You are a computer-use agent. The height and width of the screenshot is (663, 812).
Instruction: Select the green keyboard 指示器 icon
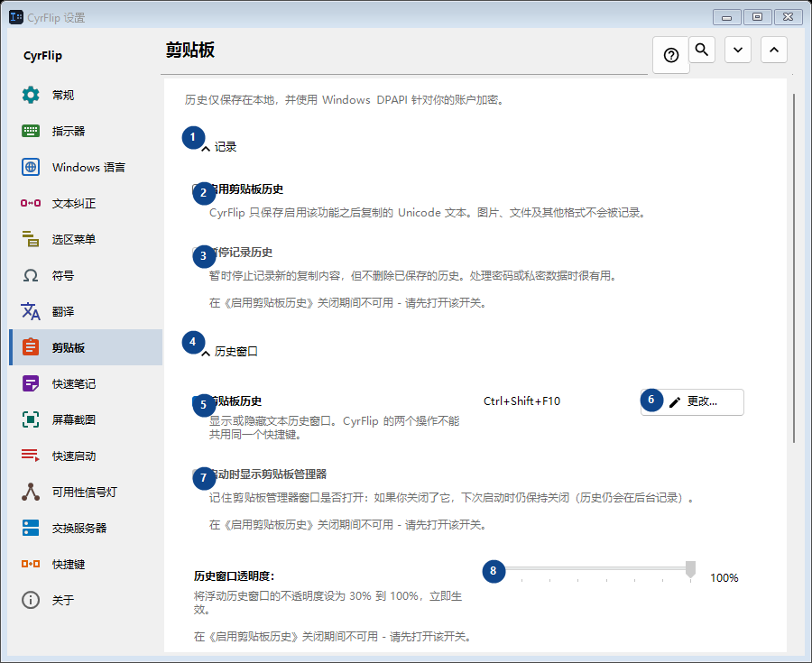(31, 131)
